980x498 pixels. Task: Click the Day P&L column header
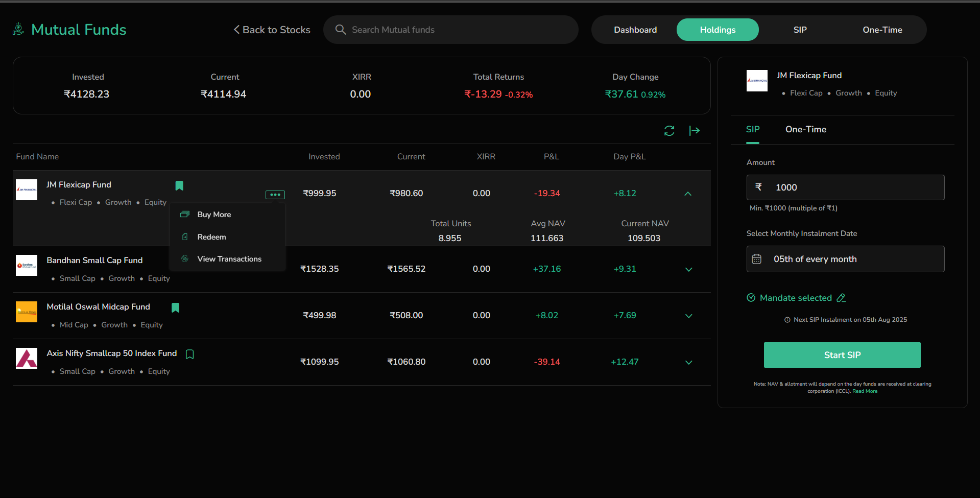click(630, 157)
